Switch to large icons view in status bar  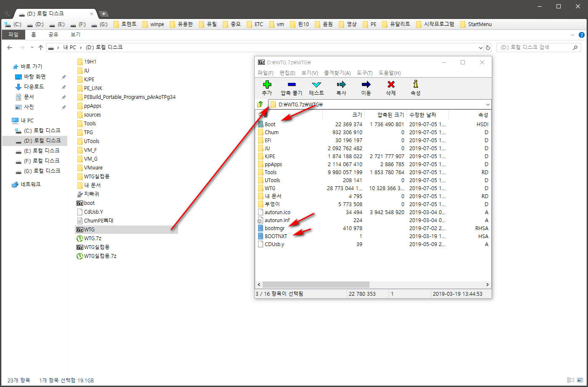point(580,380)
